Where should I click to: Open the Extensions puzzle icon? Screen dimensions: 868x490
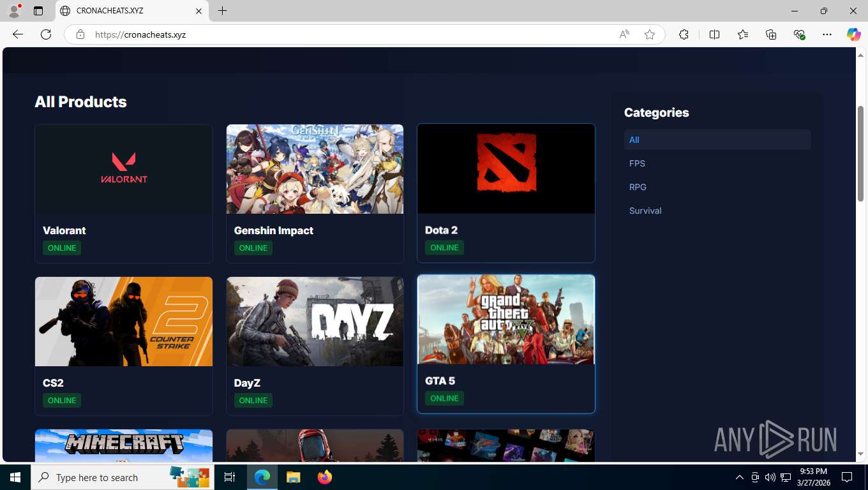pyautogui.click(x=684, y=34)
